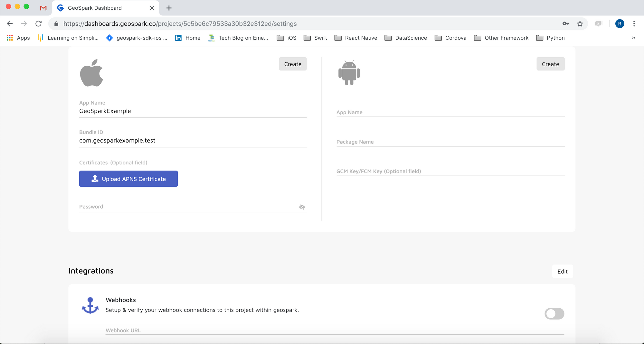The height and width of the screenshot is (344, 644).
Task: Edit the Bundle ID field
Action: (193, 141)
